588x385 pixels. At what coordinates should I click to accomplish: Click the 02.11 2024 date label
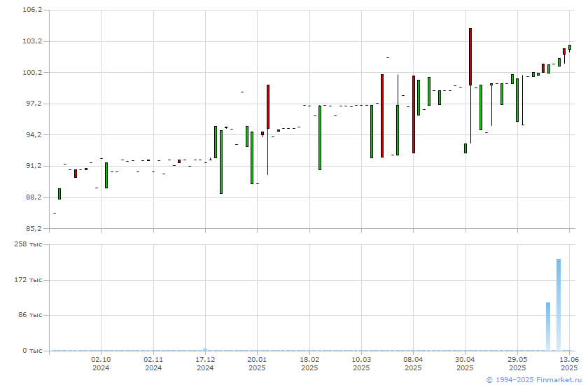click(x=153, y=363)
